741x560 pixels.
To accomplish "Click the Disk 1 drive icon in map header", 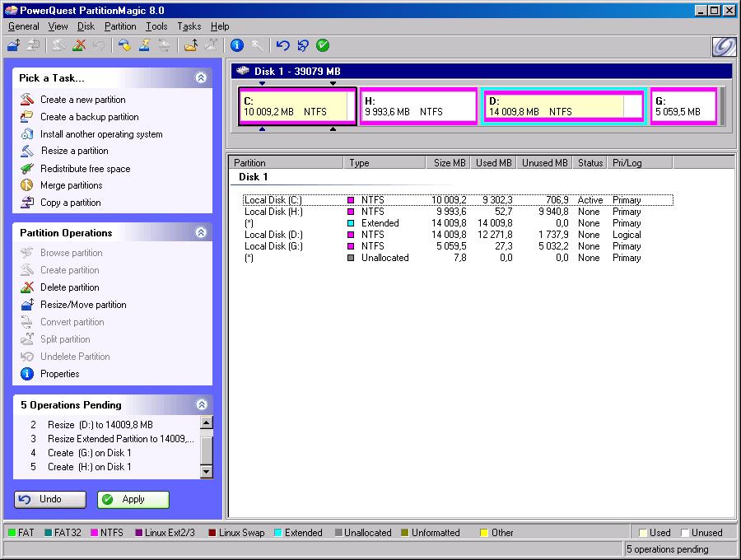I will click(243, 71).
